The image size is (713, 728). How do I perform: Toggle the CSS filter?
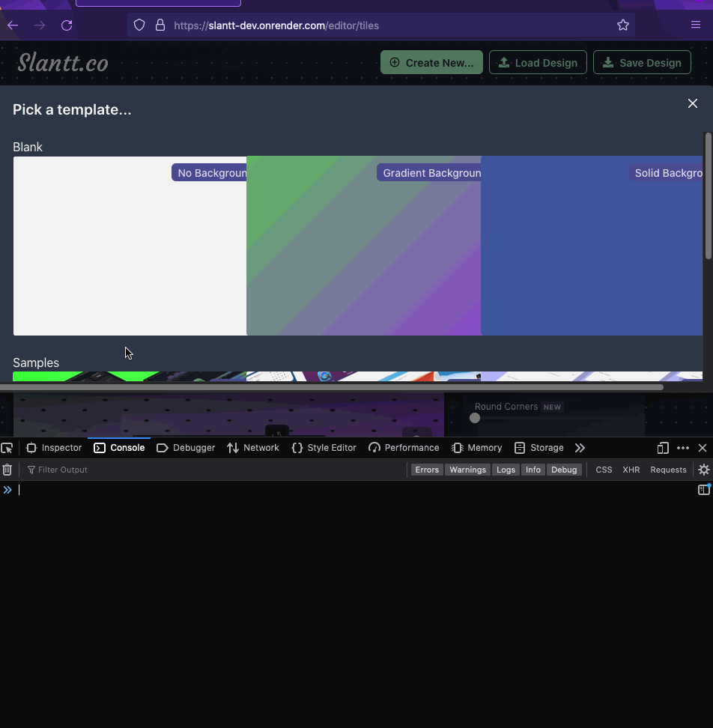point(604,470)
